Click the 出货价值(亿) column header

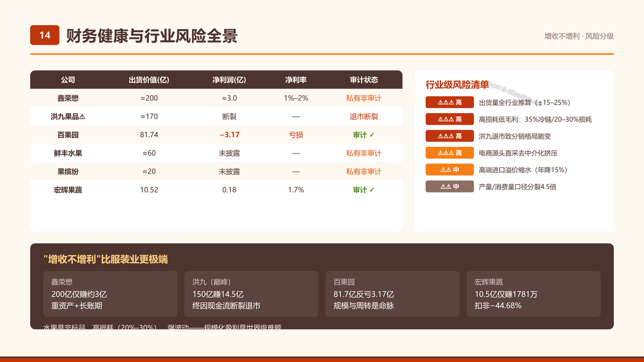(x=149, y=80)
